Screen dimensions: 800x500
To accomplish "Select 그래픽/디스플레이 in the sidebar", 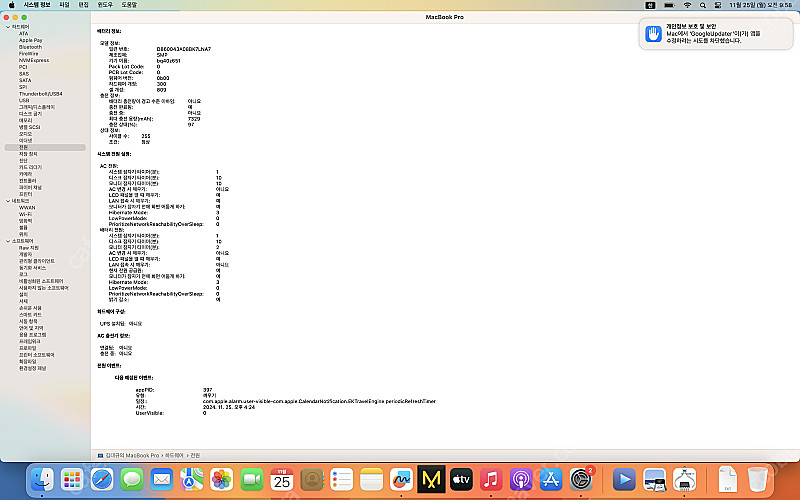I will coord(37,107).
